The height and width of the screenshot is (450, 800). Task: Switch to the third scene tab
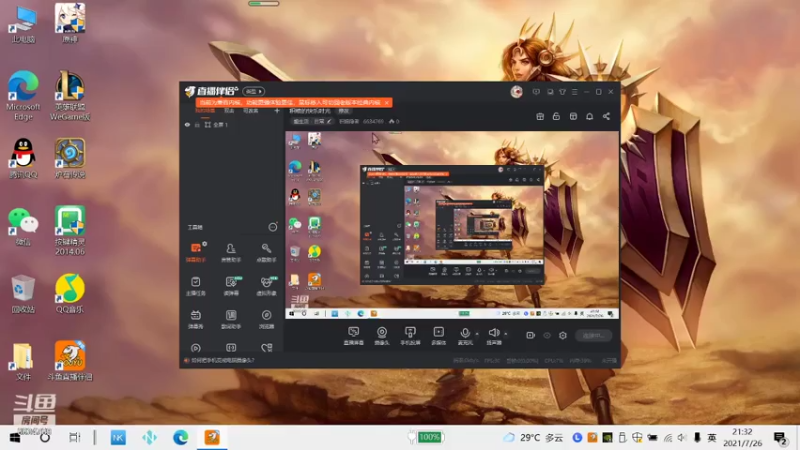coord(251,111)
